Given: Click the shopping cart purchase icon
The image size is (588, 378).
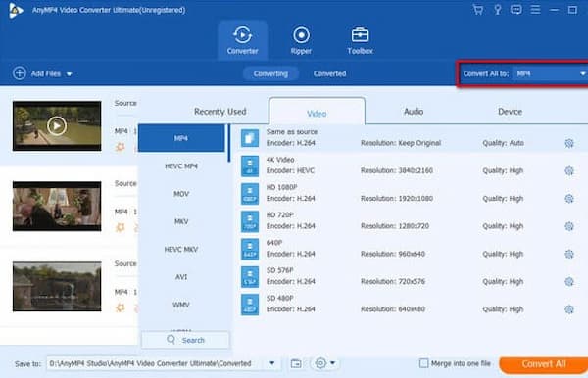Looking at the screenshot, I should [x=478, y=10].
